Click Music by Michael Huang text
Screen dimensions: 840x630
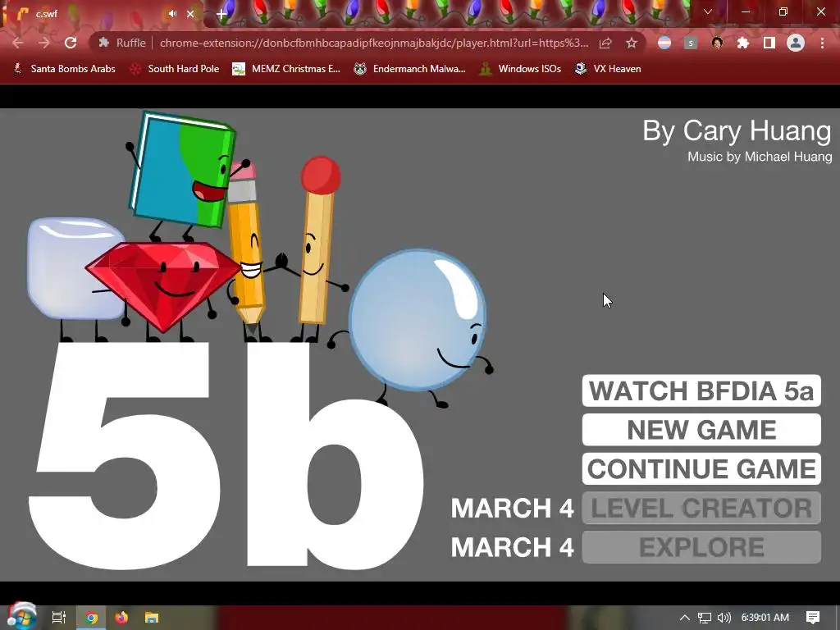pos(760,157)
